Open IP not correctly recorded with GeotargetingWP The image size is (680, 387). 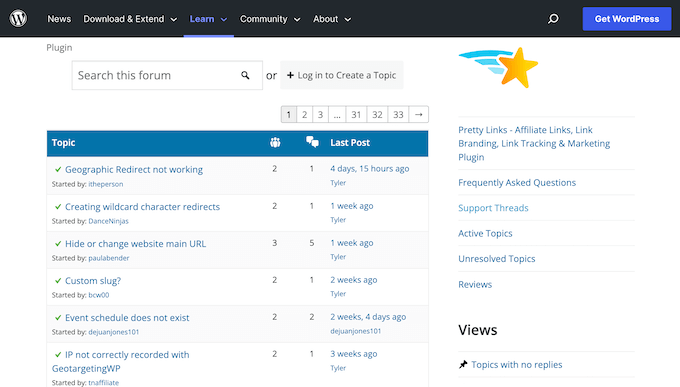pos(121,361)
